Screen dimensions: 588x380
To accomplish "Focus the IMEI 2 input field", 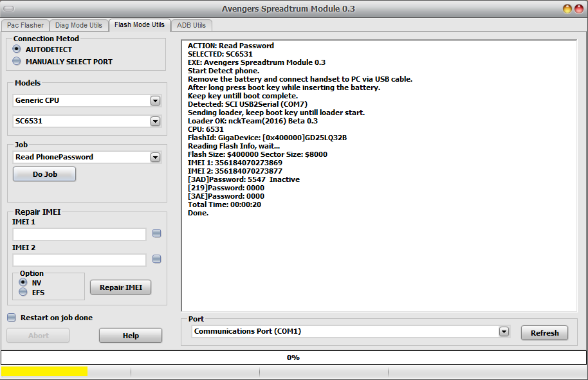I will [80, 260].
